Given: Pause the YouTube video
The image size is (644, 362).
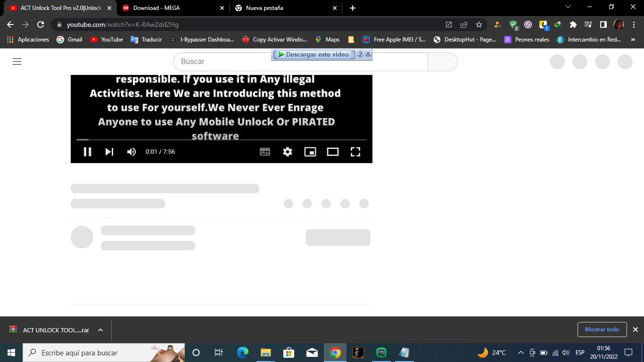Looking at the screenshot, I should [x=87, y=152].
